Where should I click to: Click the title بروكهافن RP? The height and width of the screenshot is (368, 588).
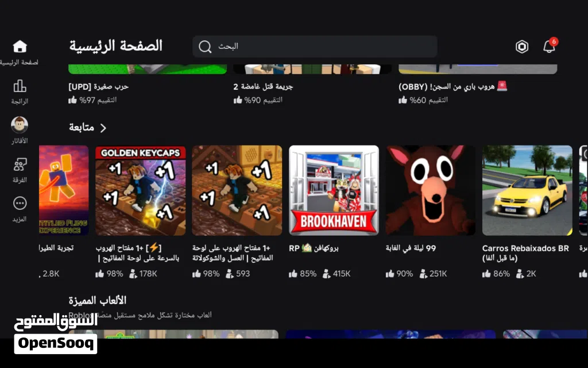(x=314, y=248)
